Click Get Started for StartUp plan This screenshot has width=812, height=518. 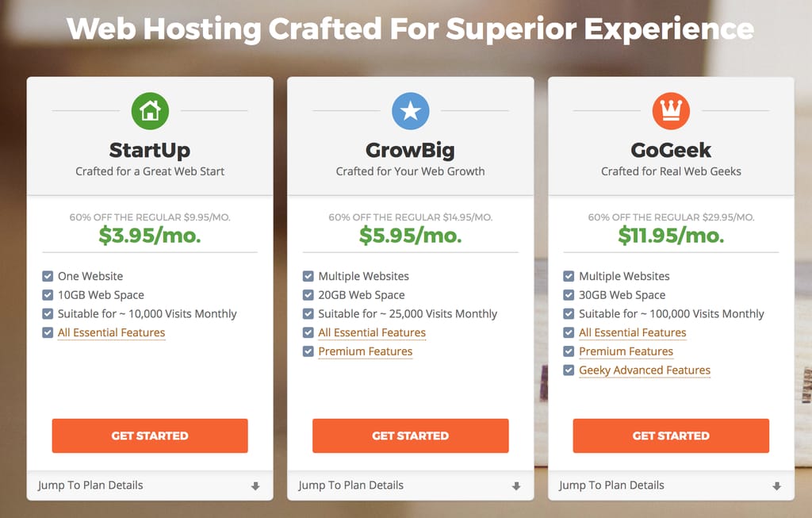(x=150, y=436)
